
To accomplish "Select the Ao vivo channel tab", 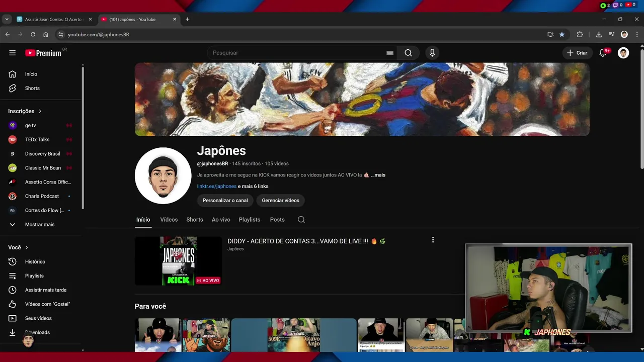I will click(x=221, y=220).
